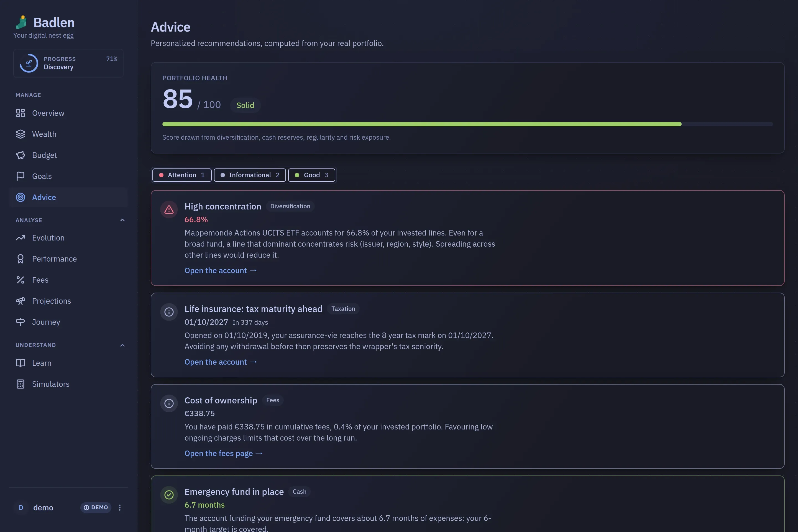The height and width of the screenshot is (532, 798).
Task: Toggle the Good filter chip
Action: [311, 175]
